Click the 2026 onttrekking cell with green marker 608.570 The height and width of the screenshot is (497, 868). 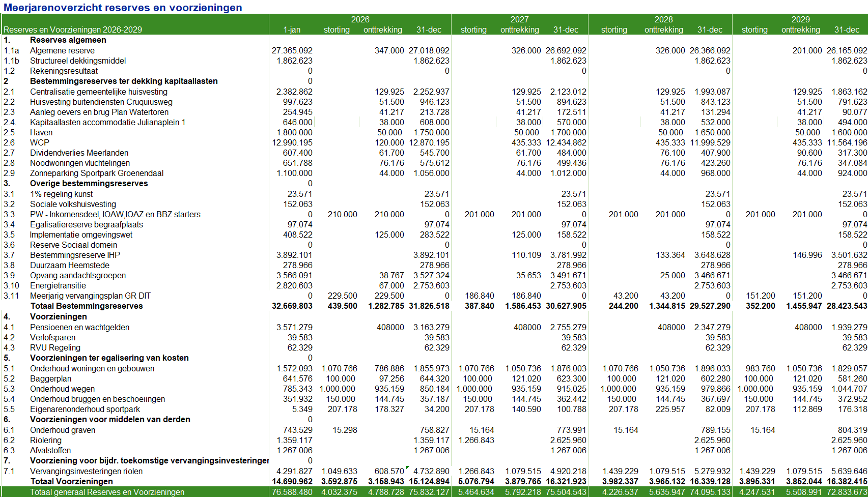[389, 471]
